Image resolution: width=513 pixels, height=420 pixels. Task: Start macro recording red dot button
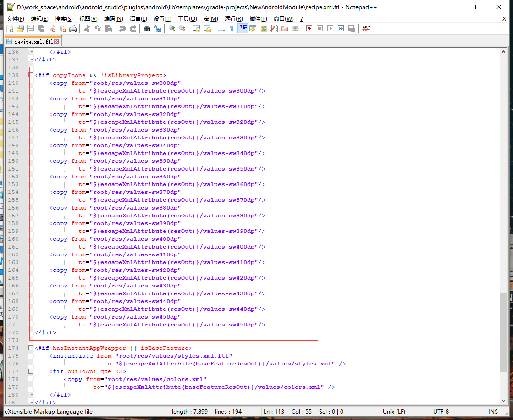(x=309, y=29)
